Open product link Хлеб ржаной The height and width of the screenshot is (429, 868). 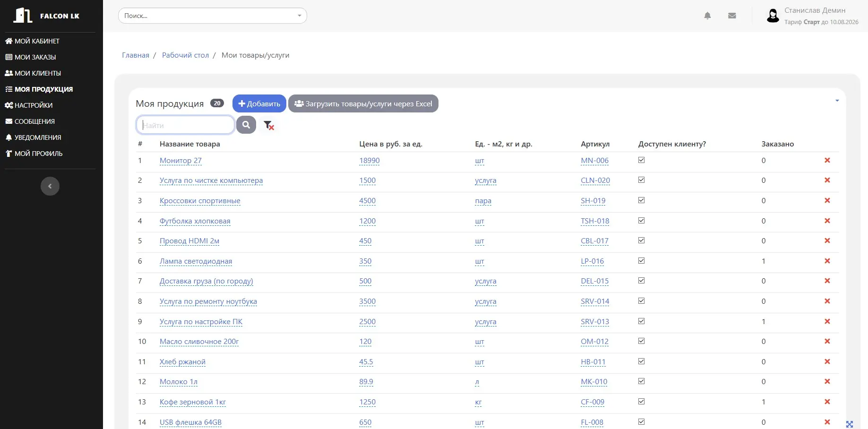[182, 362]
